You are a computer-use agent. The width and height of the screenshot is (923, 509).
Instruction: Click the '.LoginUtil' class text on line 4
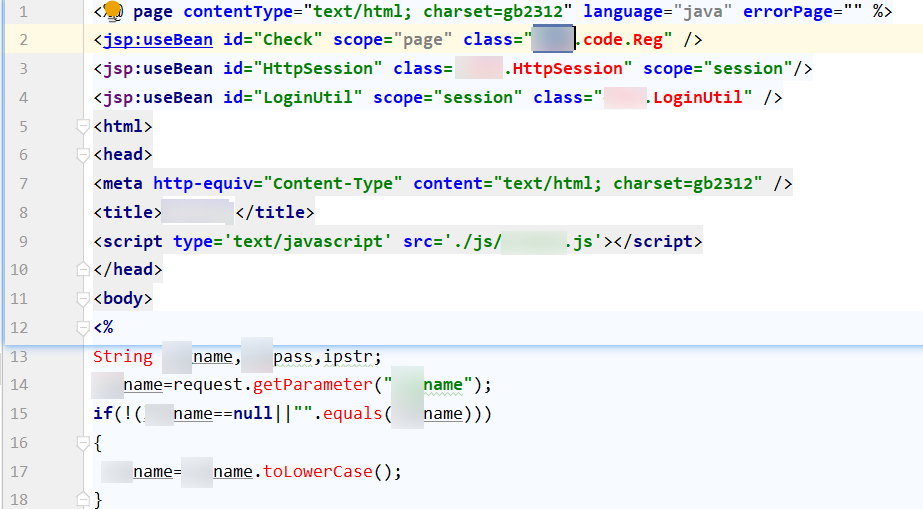pyautogui.click(x=693, y=97)
